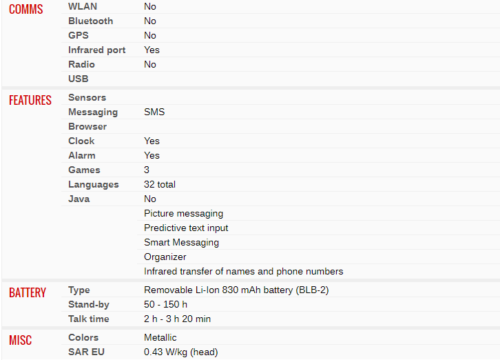Image resolution: width=500 pixels, height=360 pixels.
Task: Open the Stand-by label link
Action: pos(89,305)
